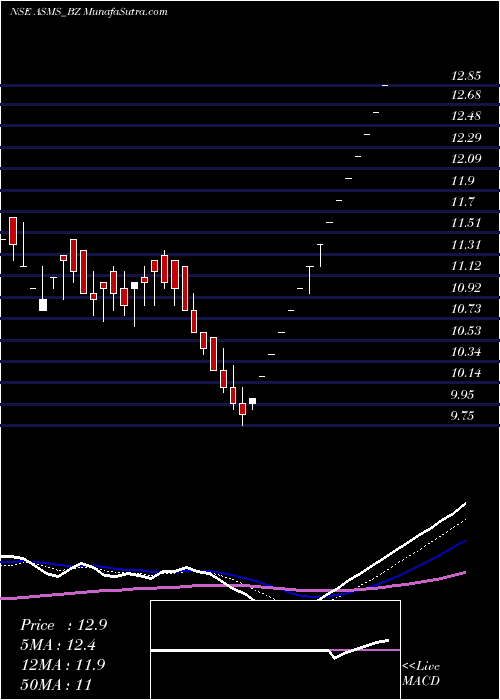Screen dimensions: 500x700
Task: Click the NSE ASMS_BZ MunafaSutra.com title
Action: (89, 12)
